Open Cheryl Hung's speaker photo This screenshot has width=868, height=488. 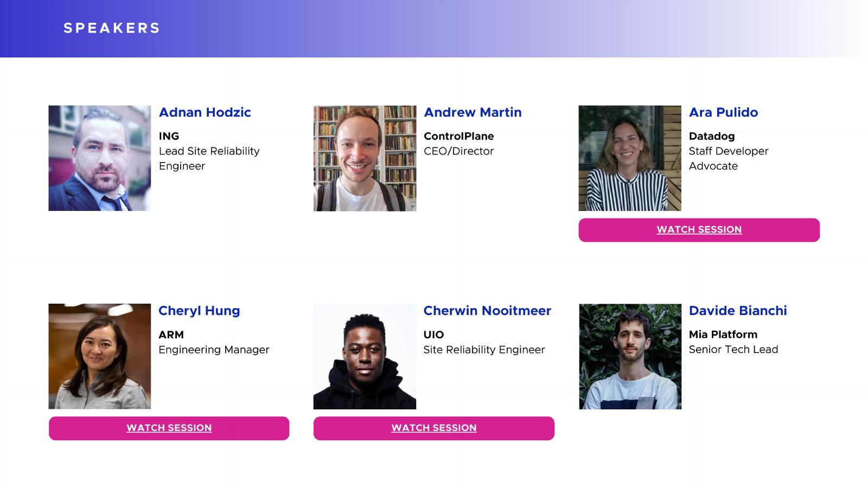tap(100, 356)
